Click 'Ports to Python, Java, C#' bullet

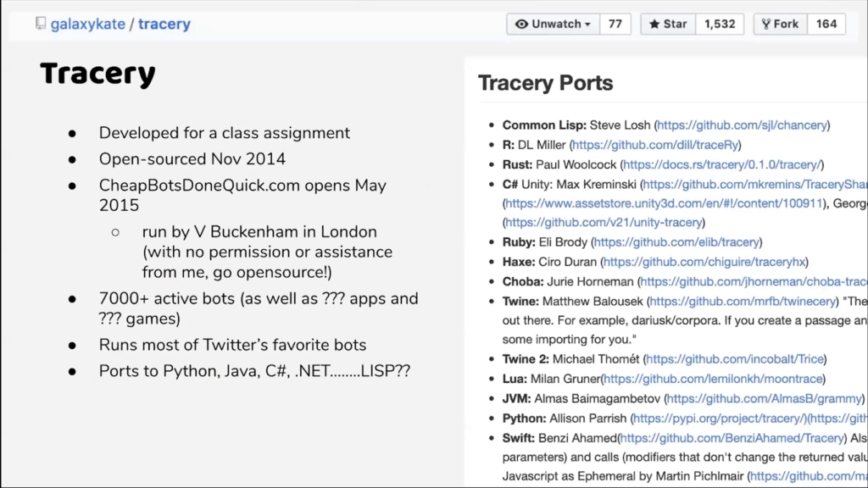[x=254, y=371]
